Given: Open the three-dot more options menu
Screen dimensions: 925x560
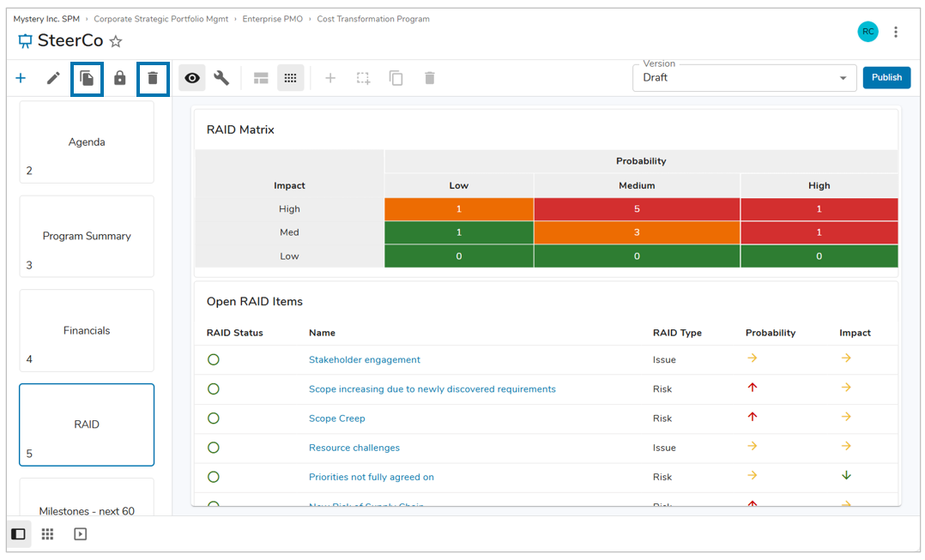Looking at the screenshot, I should point(896,32).
